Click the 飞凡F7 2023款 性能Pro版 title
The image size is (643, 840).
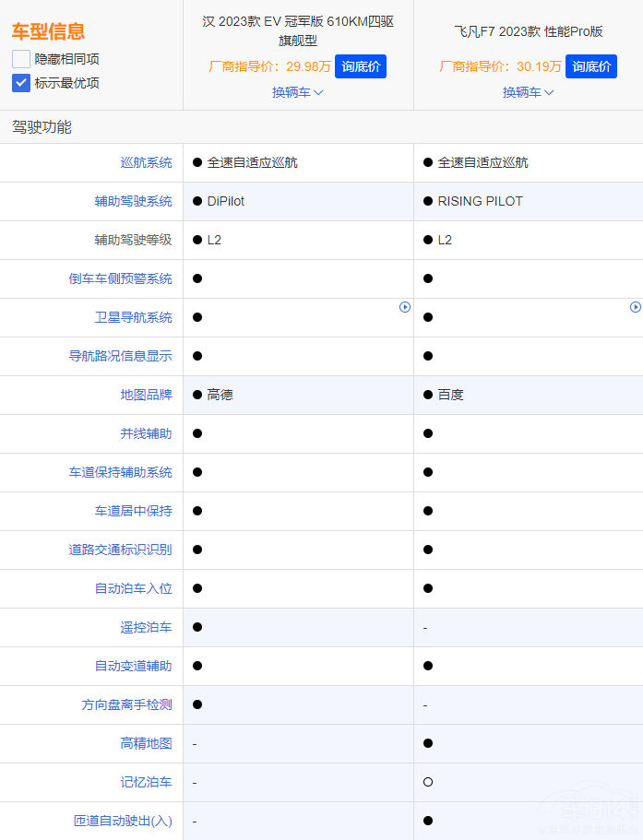(x=528, y=30)
